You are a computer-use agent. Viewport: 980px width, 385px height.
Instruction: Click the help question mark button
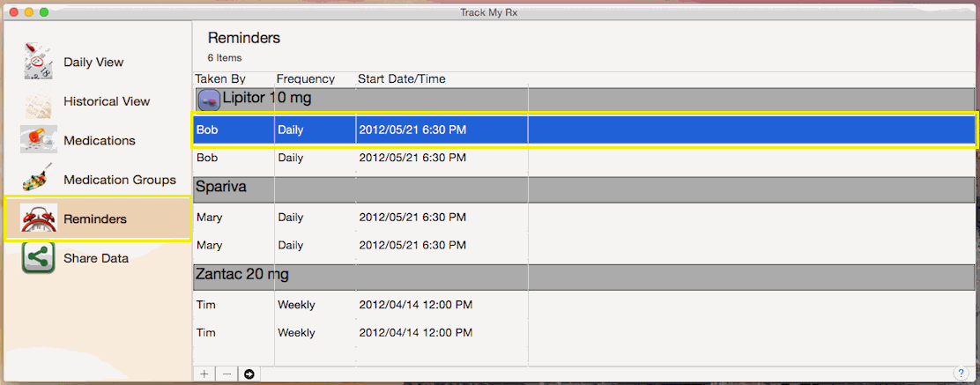961,374
